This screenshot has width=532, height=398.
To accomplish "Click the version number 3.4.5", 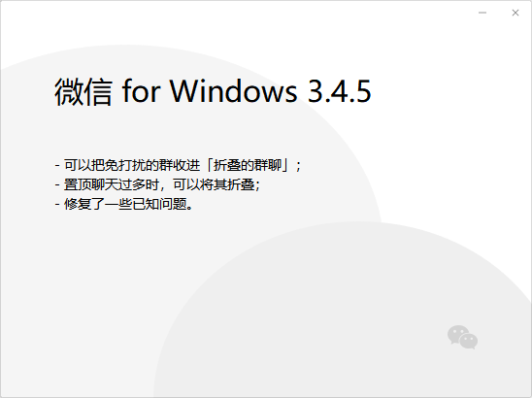I will pyautogui.click(x=339, y=91).
